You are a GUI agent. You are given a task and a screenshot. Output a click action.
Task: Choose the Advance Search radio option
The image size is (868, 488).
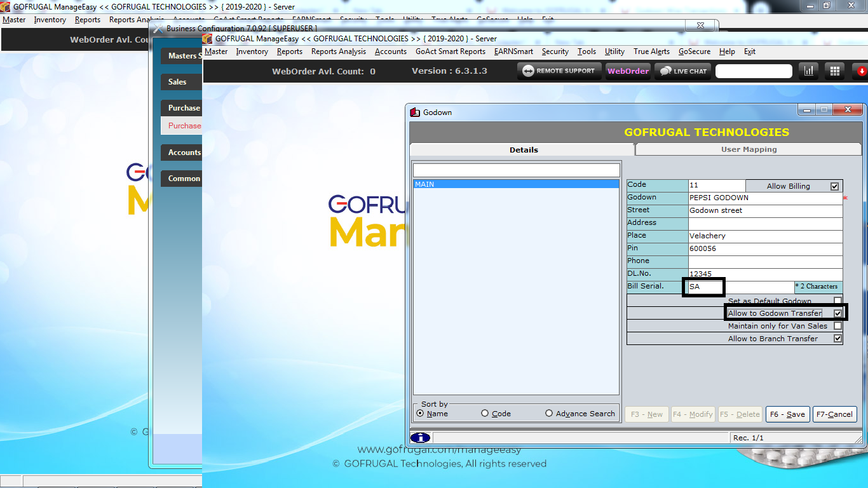click(549, 414)
